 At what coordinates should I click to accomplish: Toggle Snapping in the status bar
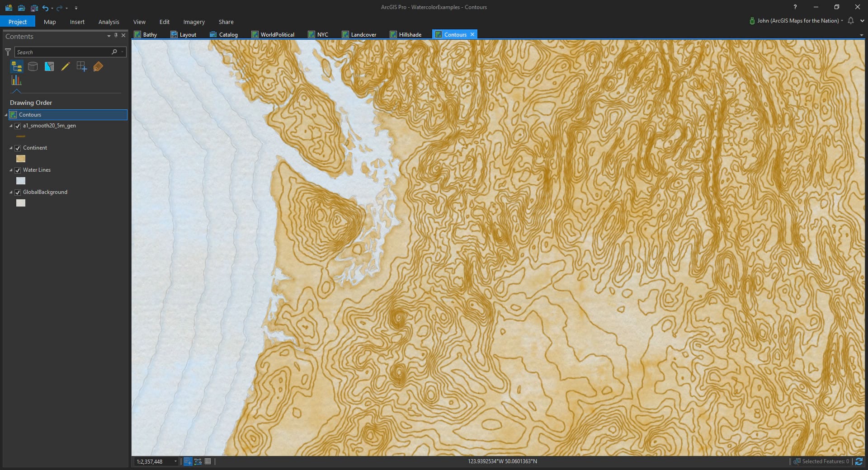click(x=188, y=461)
